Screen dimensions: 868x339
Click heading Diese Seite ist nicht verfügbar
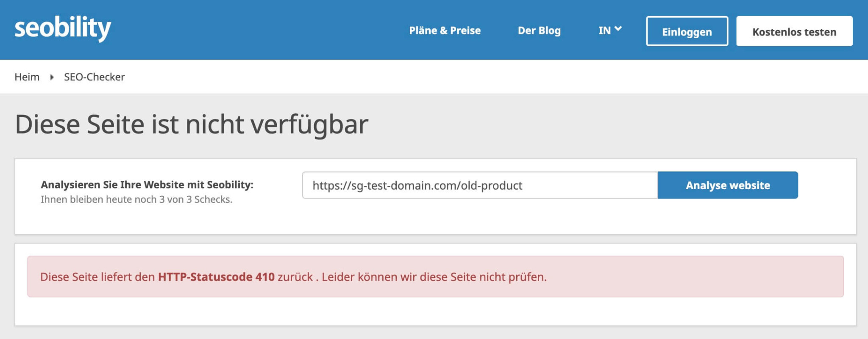(x=192, y=124)
